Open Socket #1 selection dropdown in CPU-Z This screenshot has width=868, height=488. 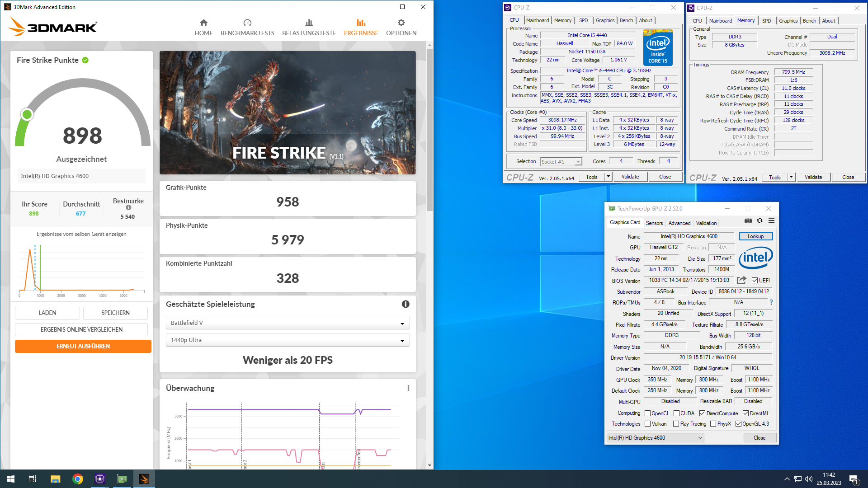tap(561, 161)
